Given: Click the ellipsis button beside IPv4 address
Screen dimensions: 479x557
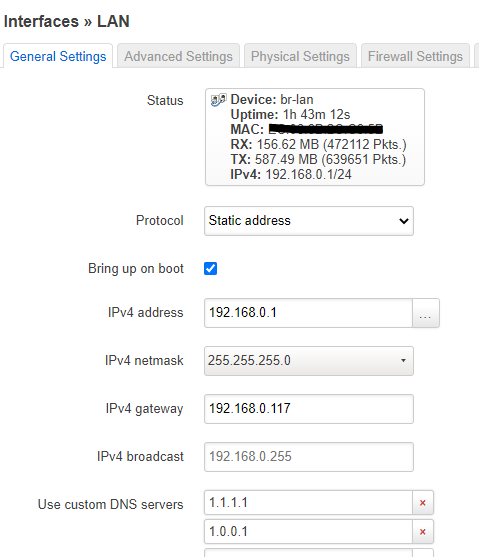Looking at the screenshot, I should (x=425, y=313).
